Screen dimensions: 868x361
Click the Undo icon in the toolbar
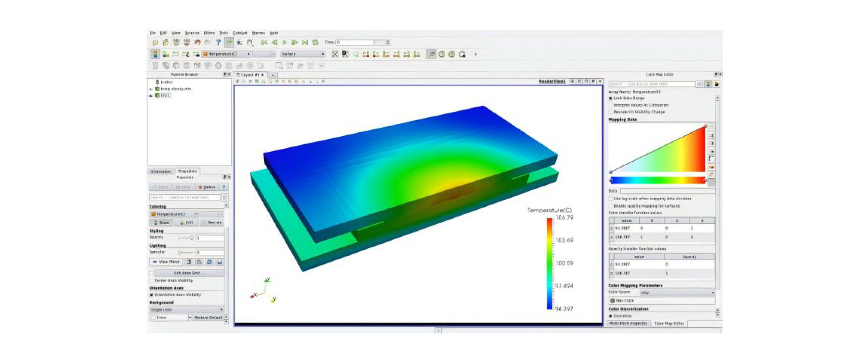tap(197, 42)
